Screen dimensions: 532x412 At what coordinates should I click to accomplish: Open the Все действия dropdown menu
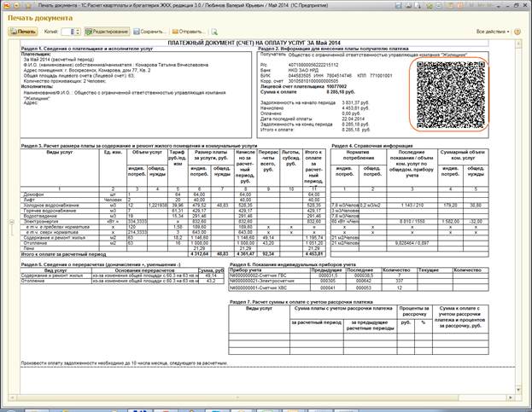[494, 32]
